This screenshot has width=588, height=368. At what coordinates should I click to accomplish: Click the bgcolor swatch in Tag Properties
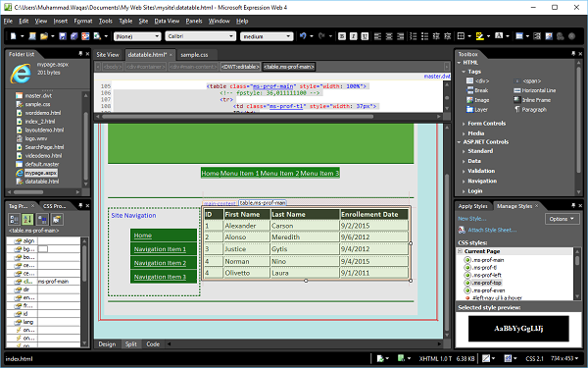[x=43, y=249]
